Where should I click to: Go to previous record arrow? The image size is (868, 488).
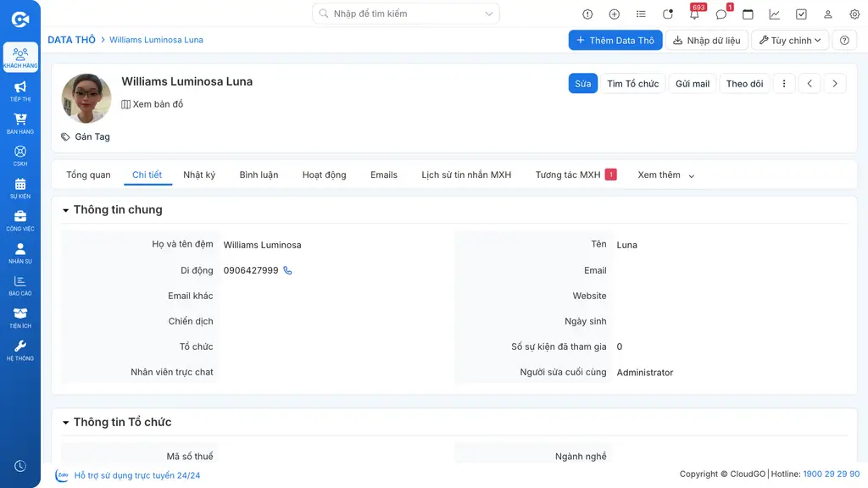(x=810, y=84)
